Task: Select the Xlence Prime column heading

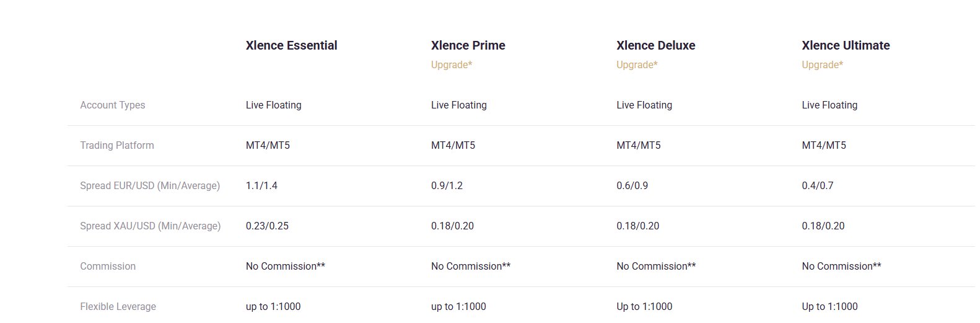Action: click(x=468, y=45)
